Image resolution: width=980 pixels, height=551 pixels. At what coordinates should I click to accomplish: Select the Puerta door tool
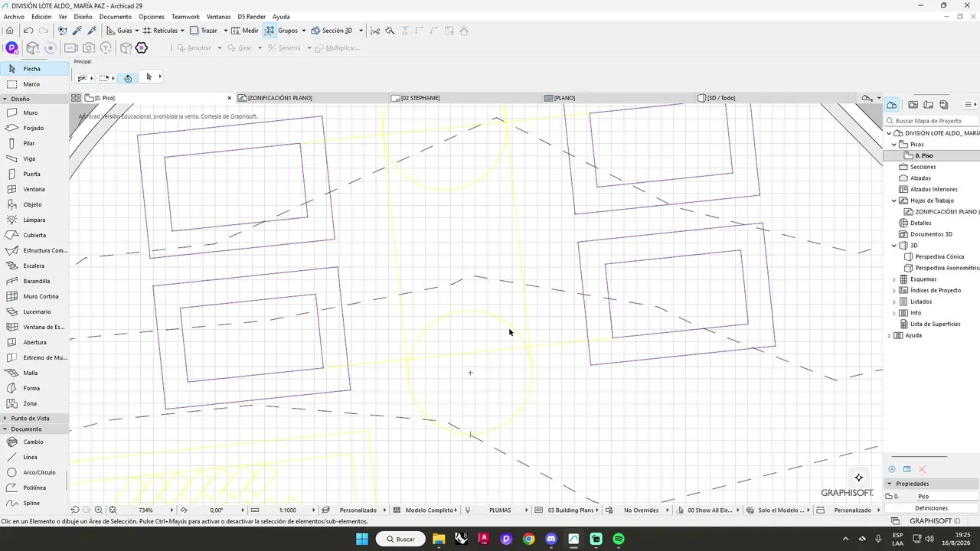tap(34, 174)
